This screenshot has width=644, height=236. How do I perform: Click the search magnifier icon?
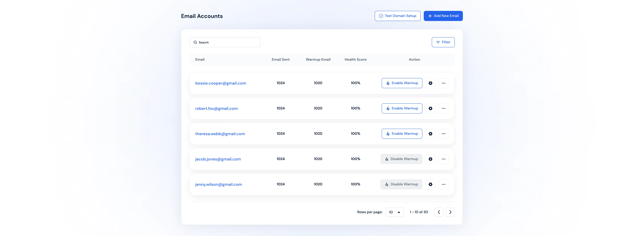[x=195, y=42]
